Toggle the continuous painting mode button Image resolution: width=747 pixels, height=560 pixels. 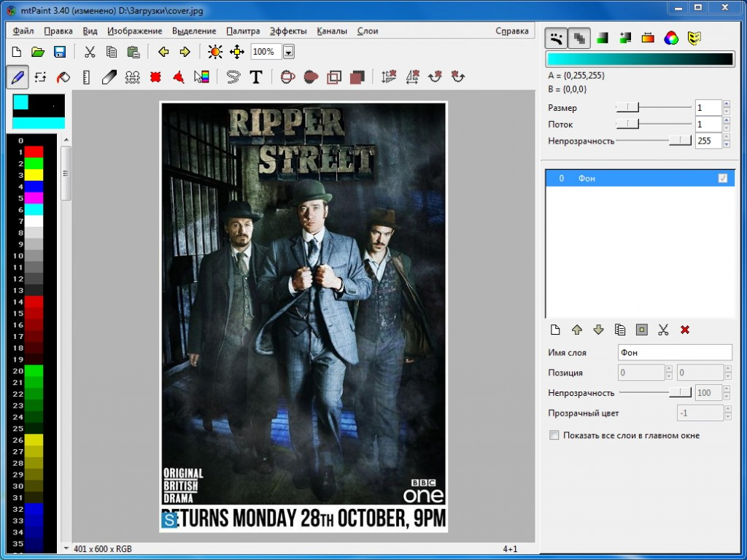coord(557,38)
